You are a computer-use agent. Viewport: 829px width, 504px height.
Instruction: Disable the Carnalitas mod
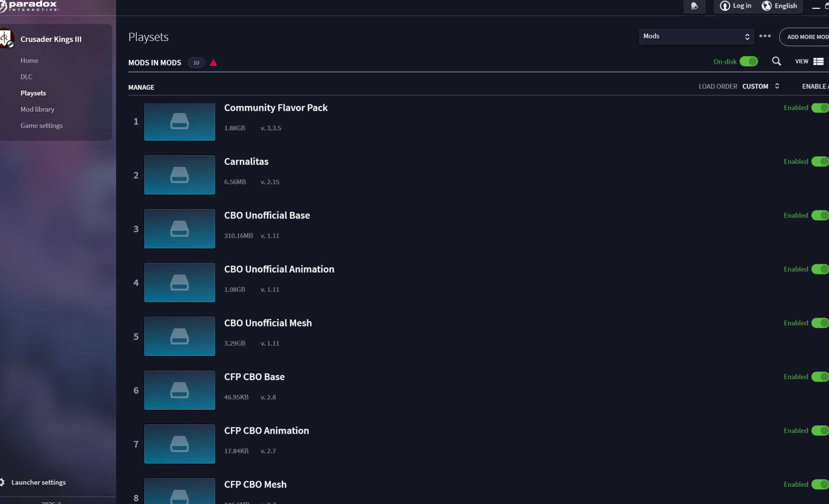pos(820,161)
